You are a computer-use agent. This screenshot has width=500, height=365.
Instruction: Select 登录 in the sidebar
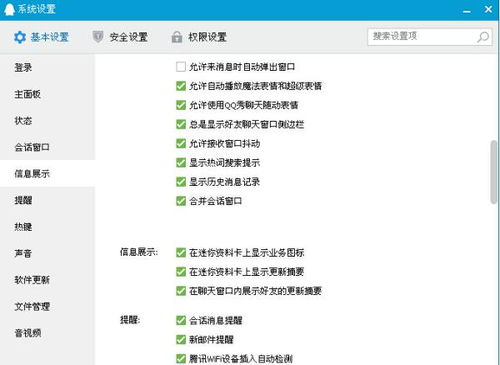click(x=47, y=68)
